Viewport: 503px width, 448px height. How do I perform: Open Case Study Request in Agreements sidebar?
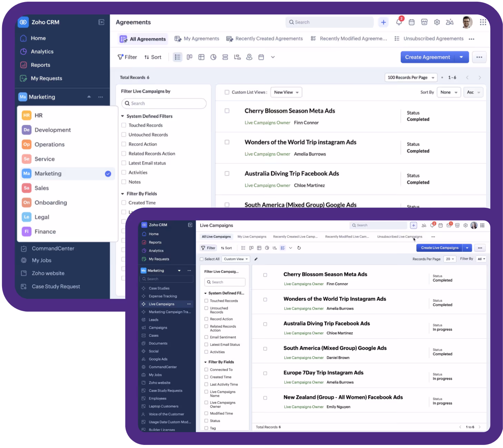pos(50,287)
